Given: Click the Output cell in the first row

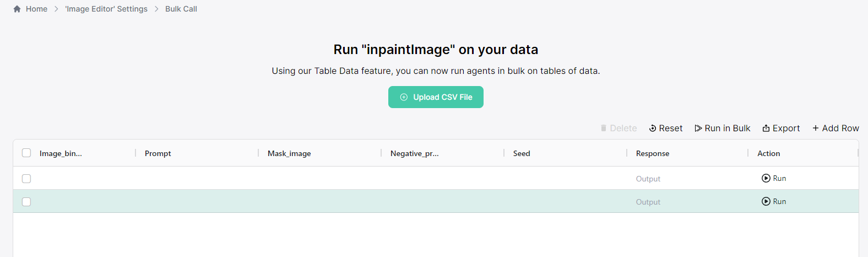Looking at the screenshot, I should coord(648,179).
